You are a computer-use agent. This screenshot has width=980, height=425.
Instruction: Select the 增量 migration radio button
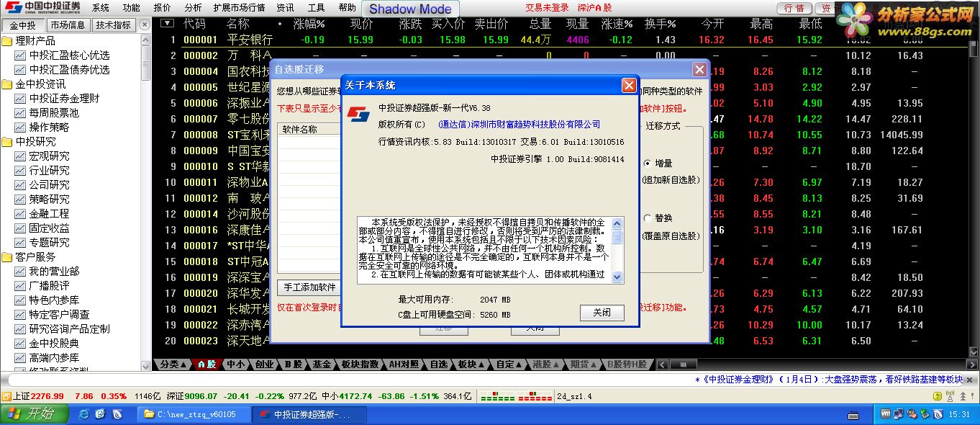pyautogui.click(x=648, y=164)
